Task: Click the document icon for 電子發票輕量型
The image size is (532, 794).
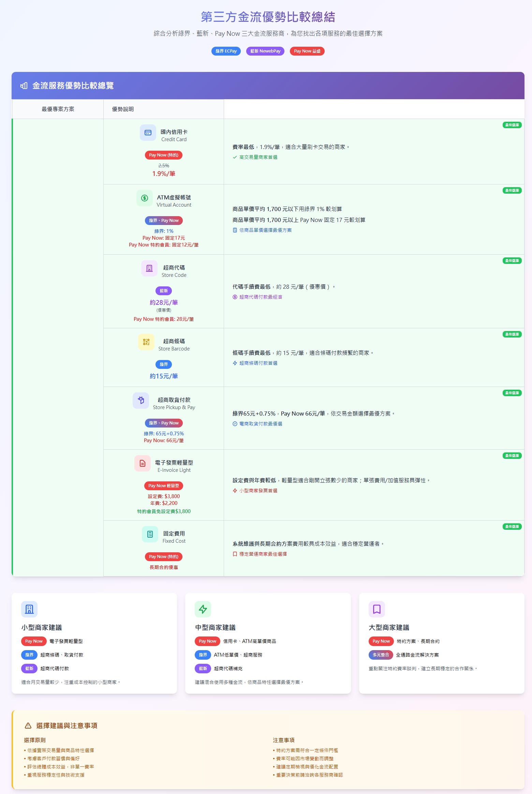Action: point(143,463)
